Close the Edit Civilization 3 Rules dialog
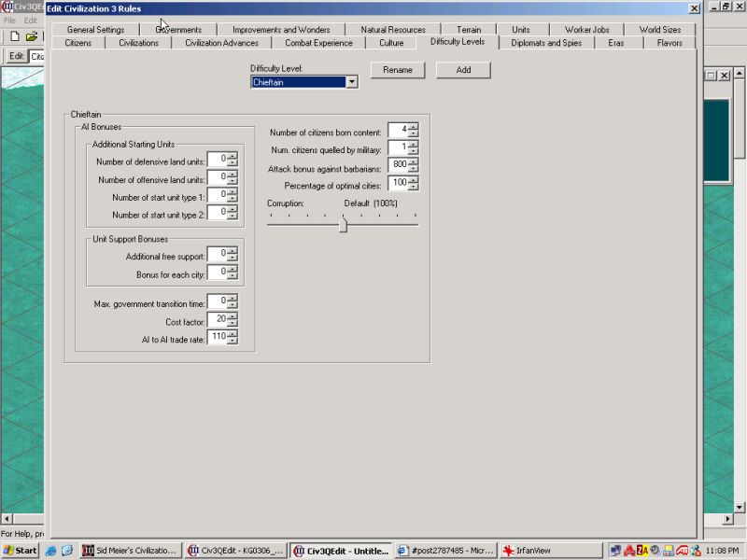Image resolution: width=747 pixels, height=560 pixels. pos(693,8)
